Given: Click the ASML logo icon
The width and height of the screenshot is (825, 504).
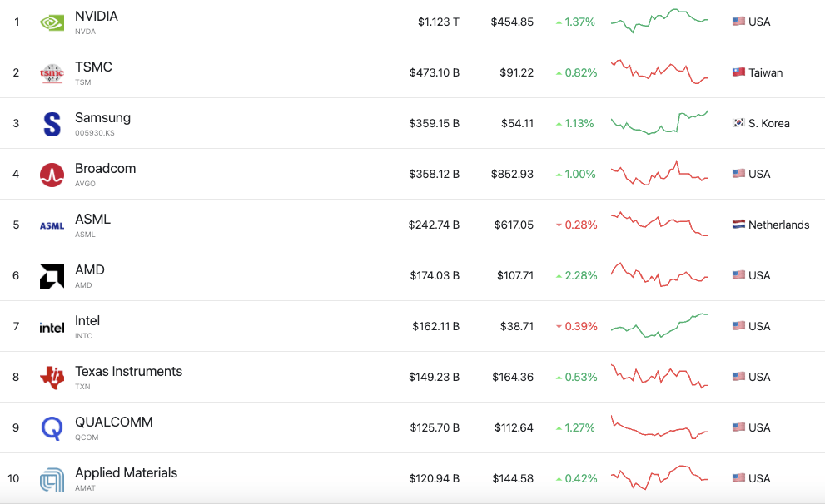Looking at the screenshot, I should coord(52,225).
